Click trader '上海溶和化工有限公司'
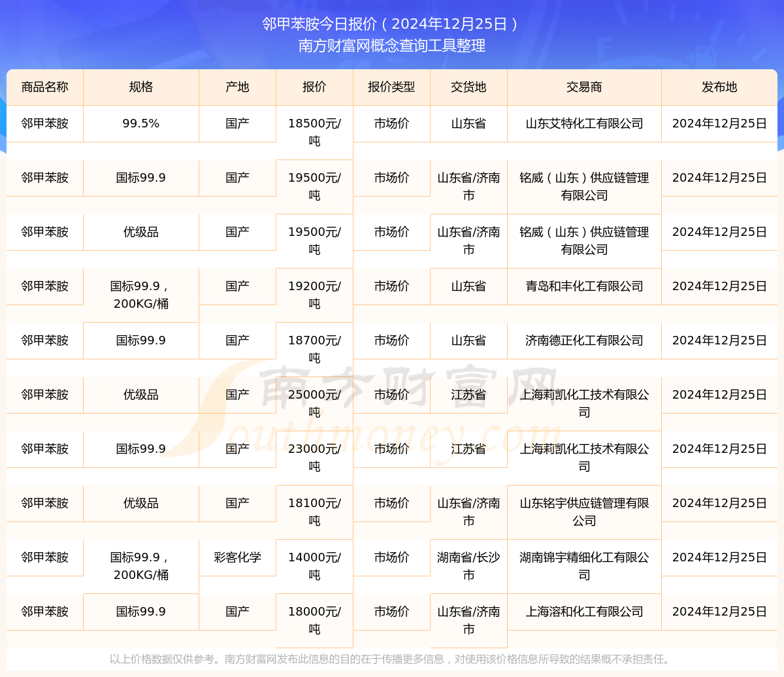Screen dimensions: 784x677 coord(584,612)
